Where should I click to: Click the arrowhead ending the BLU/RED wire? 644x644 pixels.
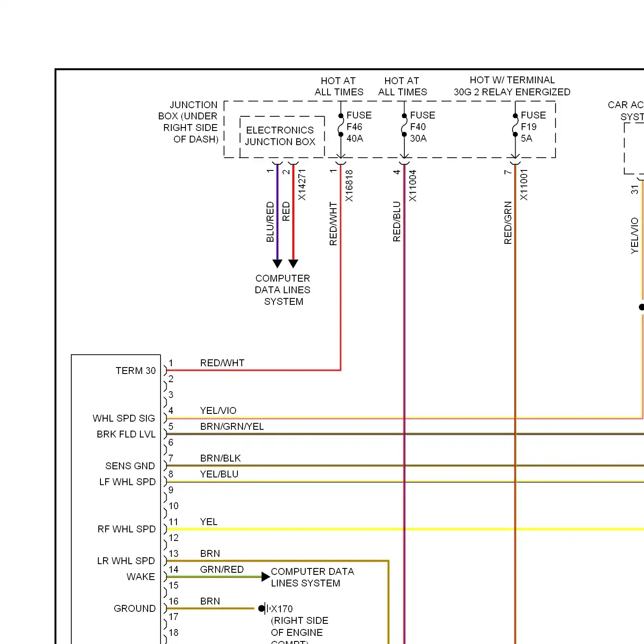click(277, 263)
